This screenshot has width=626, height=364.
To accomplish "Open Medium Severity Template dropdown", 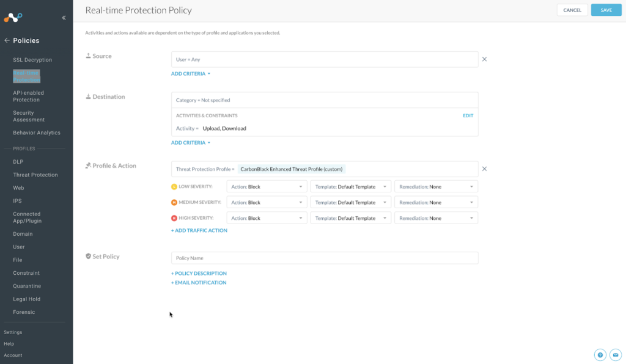I will (350, 202).
